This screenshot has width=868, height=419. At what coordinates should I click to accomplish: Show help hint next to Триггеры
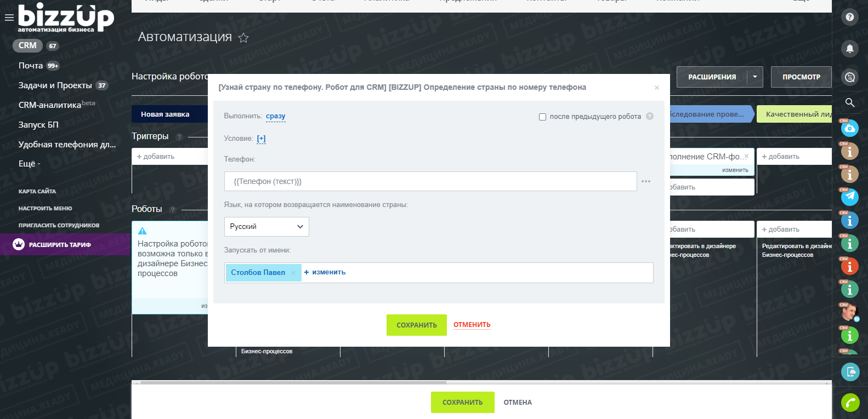179,137
